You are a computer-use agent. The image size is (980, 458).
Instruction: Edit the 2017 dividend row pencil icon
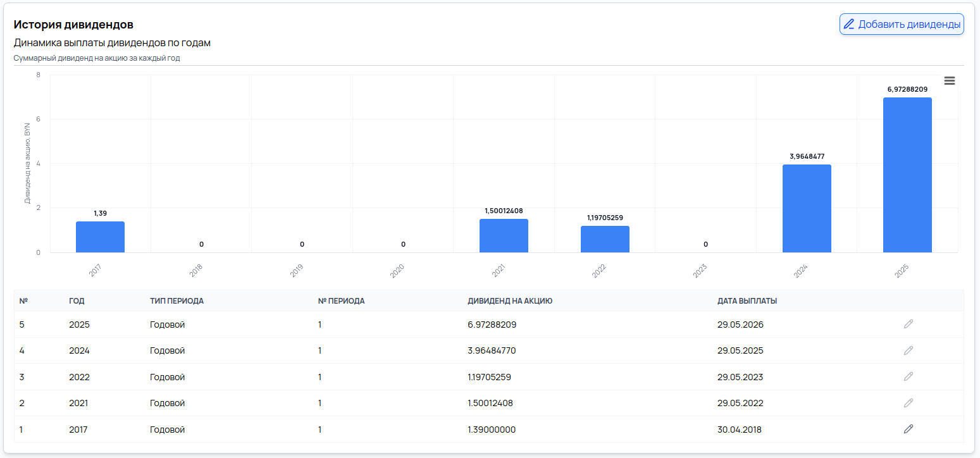point(909,429)
